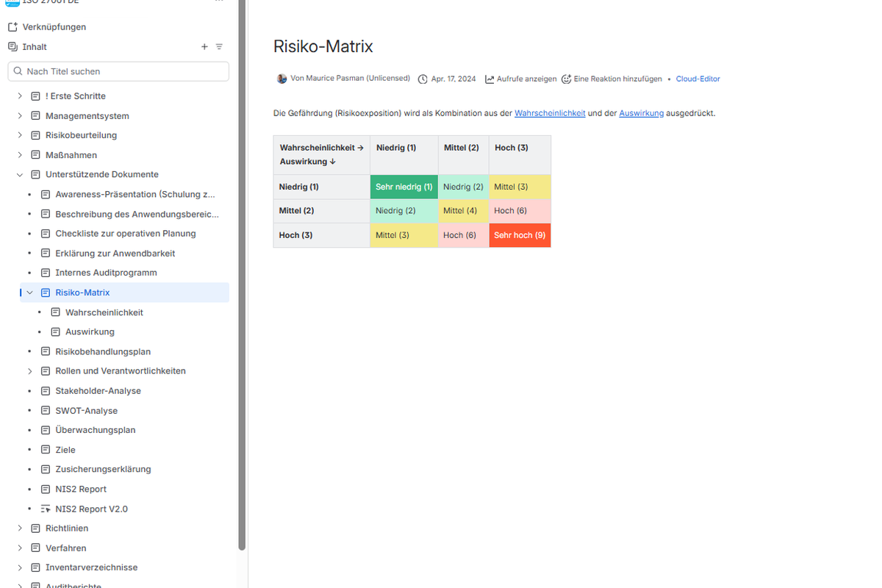This screenshot has width=882, height=588.
Task: Expand the Verfahren tree node
Action: pos(20,548)
